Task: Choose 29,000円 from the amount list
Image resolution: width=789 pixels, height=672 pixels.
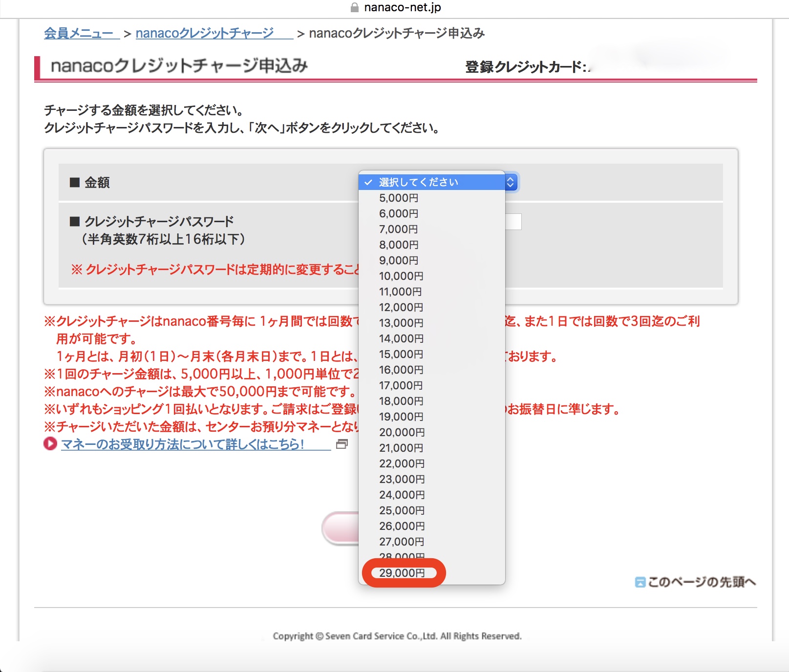Action: [432, 573]
